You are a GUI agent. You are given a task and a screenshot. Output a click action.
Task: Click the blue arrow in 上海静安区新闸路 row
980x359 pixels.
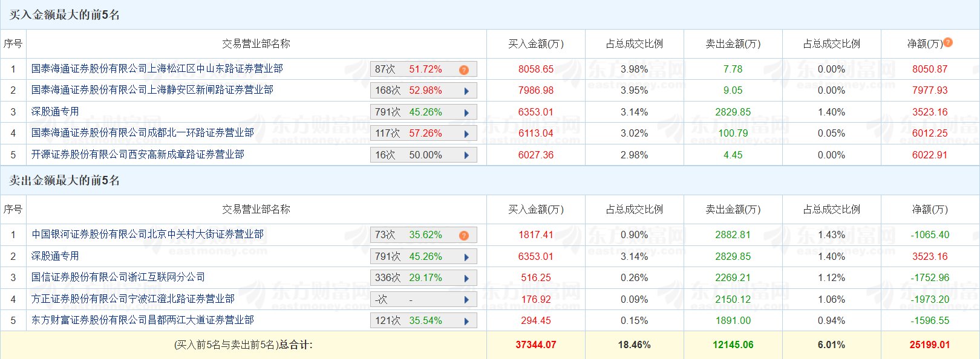tap(466, 91)
